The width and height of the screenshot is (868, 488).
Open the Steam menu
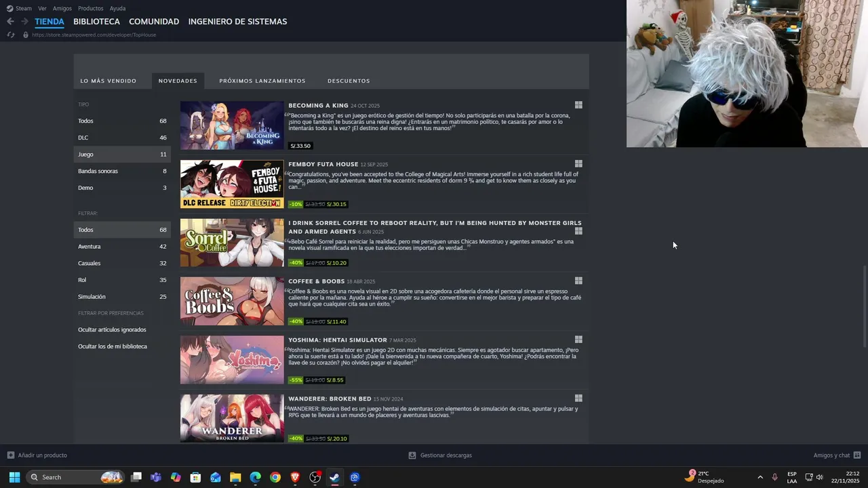(x=24, y=8)
